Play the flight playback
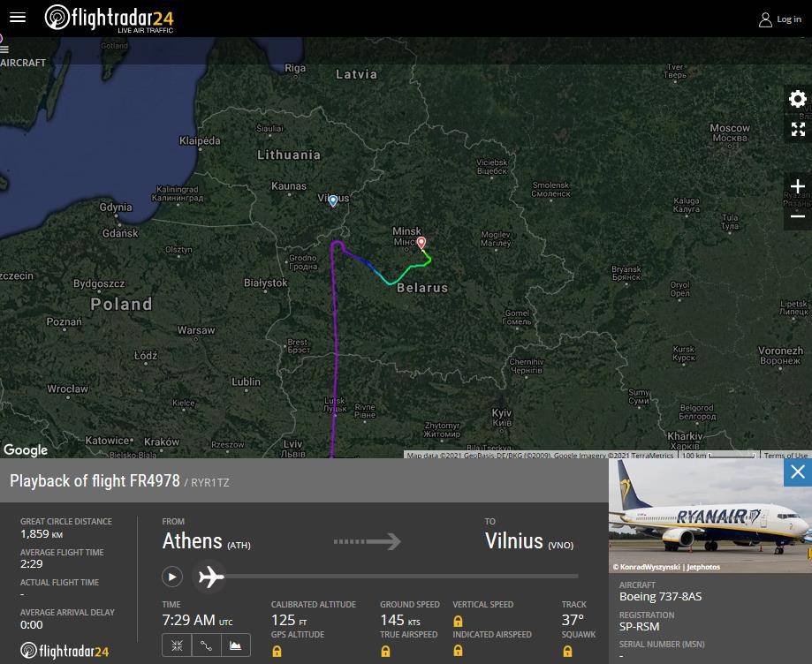The width and height of the screenshot is (812, 664). tap(172, 577)
